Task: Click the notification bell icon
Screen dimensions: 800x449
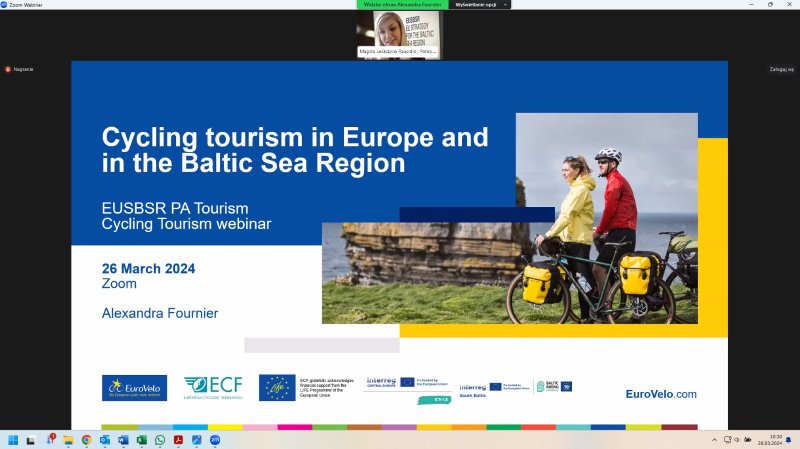Action: pos(790,440)
